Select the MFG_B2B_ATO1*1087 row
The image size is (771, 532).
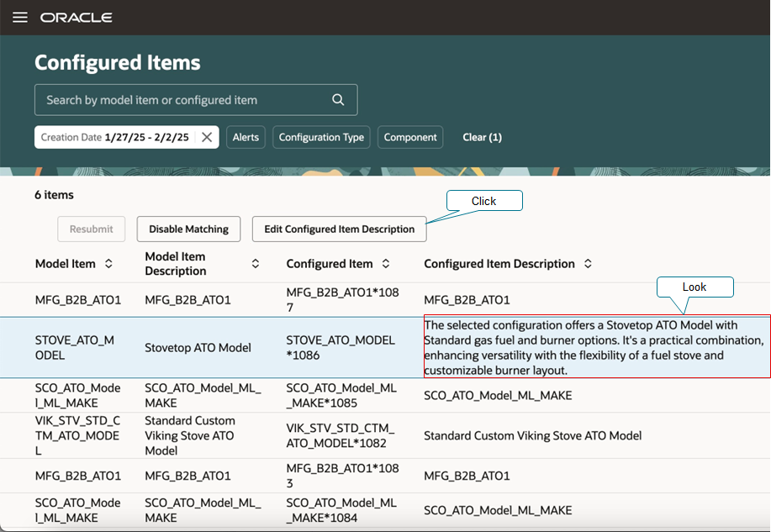[x=341, y=300]
